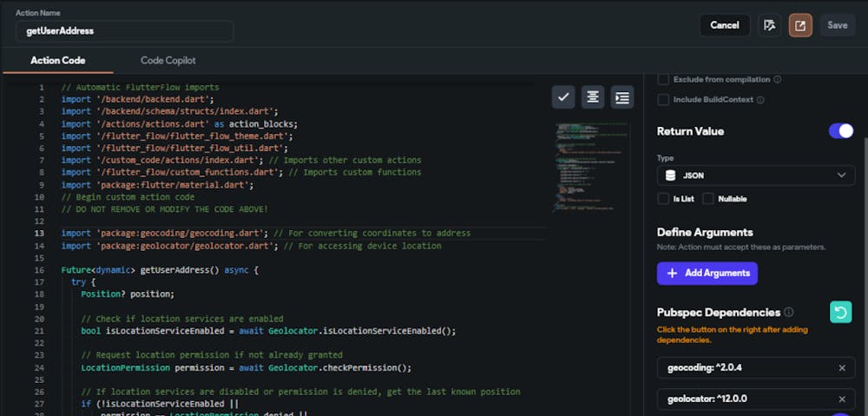Click the green refresh dependencies icon
Viewport: 868px width, 416px height.
840,312
